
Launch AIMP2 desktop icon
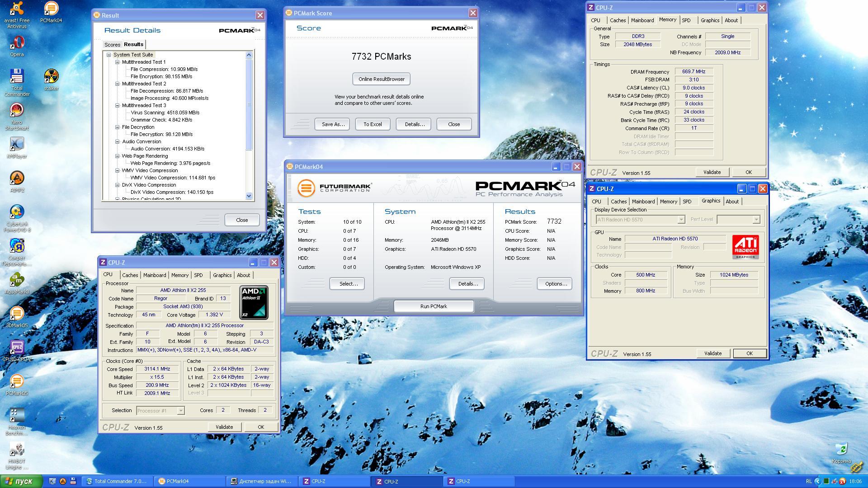17,182
